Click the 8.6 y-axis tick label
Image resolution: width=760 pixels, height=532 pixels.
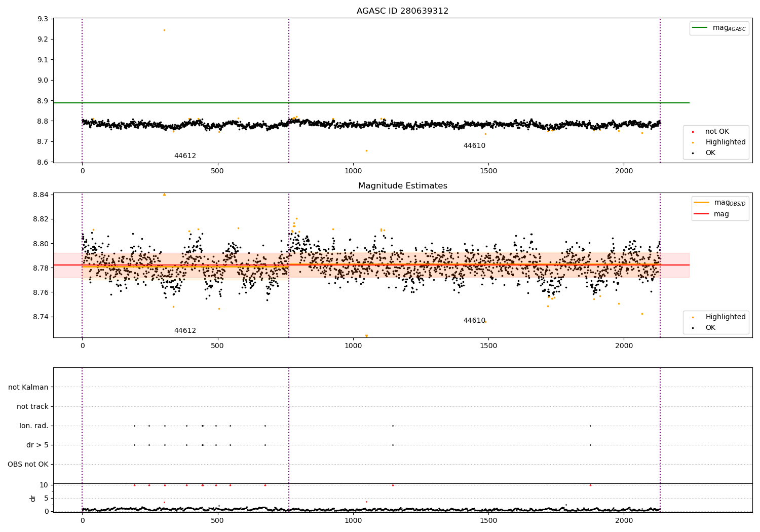(x=43, y=162)
